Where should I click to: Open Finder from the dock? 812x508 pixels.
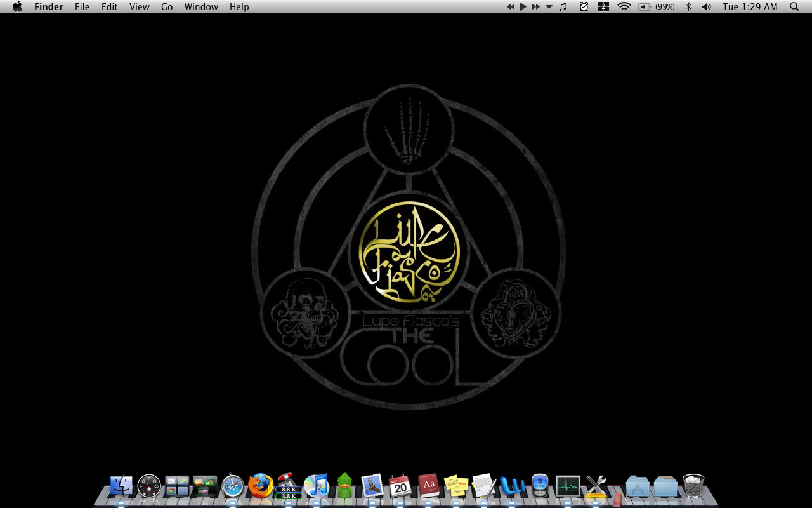(x=121, y=486)
